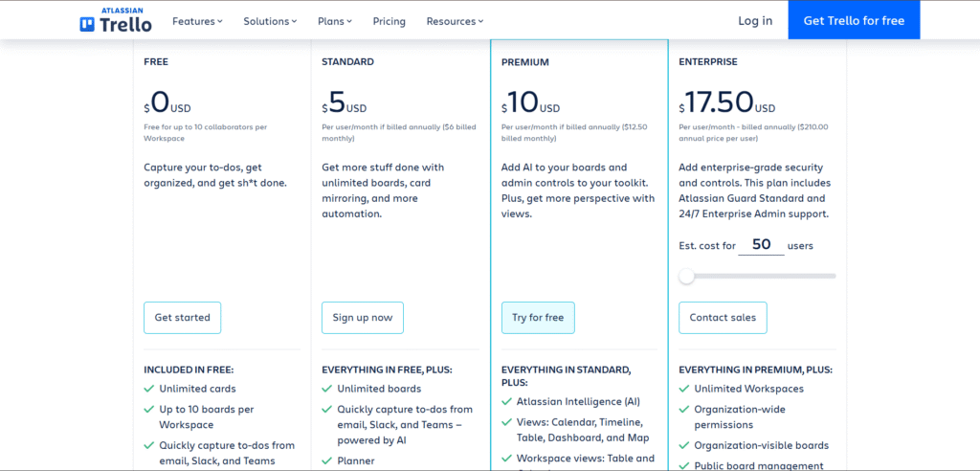This screenshot has width=980, height=471.
Task: Click Try for free on Premium
Action: pyautogui.click(x=538, y=318)
